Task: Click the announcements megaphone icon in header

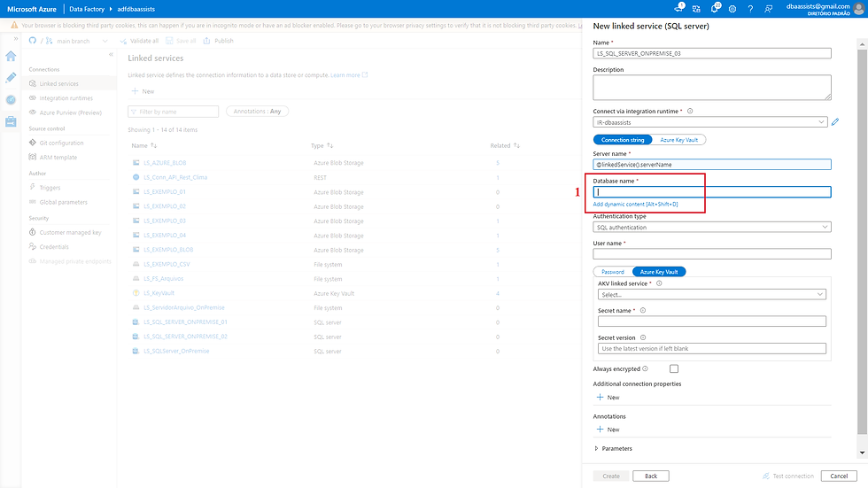Action: (679, 8)
